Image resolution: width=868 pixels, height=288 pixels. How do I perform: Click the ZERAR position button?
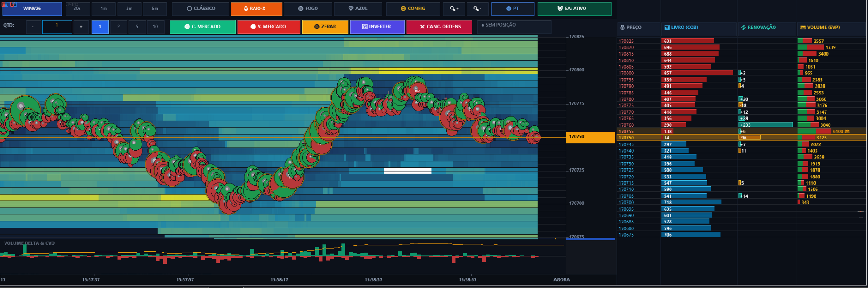point(325,27)
